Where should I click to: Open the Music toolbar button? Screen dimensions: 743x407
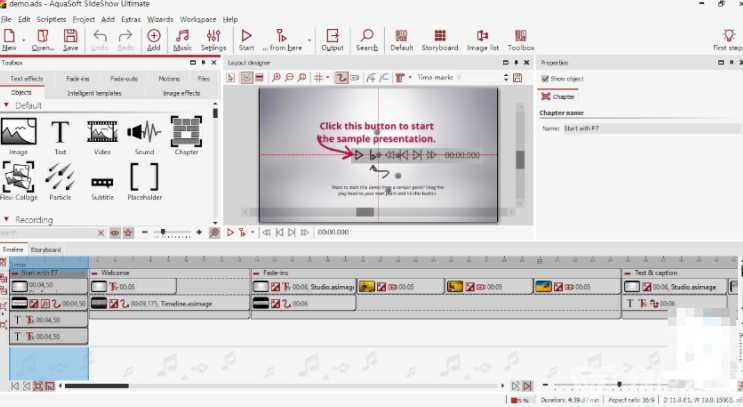[183, 40]
